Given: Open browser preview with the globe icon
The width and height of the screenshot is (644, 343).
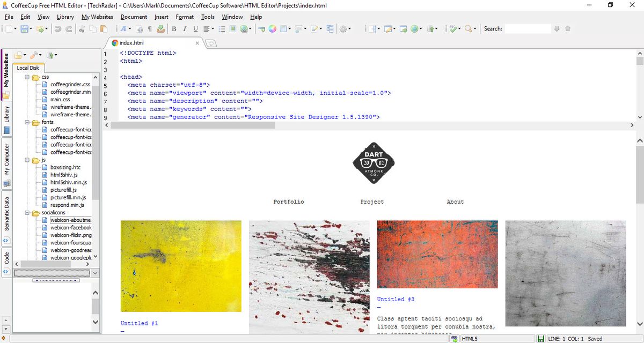Looking at the screenshot, I should tap(413, 28).
